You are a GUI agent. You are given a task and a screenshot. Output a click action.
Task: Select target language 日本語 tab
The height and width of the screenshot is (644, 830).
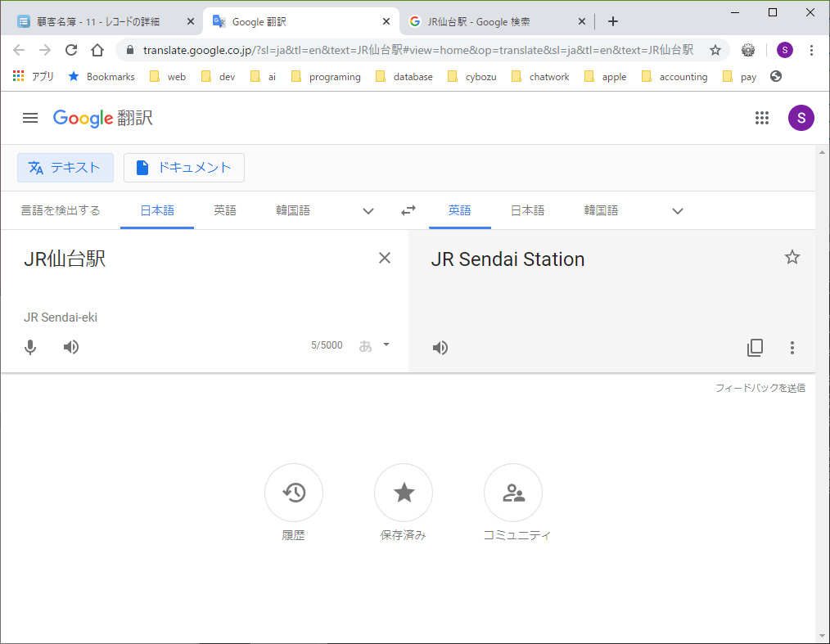pos(528,210)
